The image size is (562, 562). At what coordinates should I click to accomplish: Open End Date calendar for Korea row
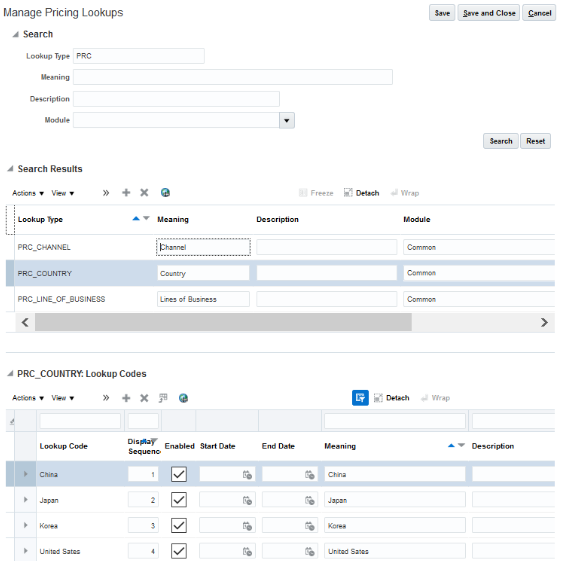pyautogui.click(x=310, y=526)
